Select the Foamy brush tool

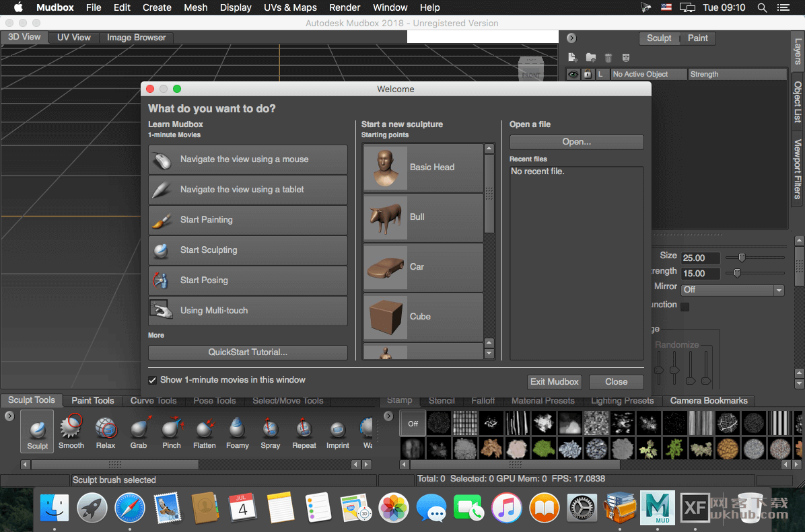click(x=237, y=431)
